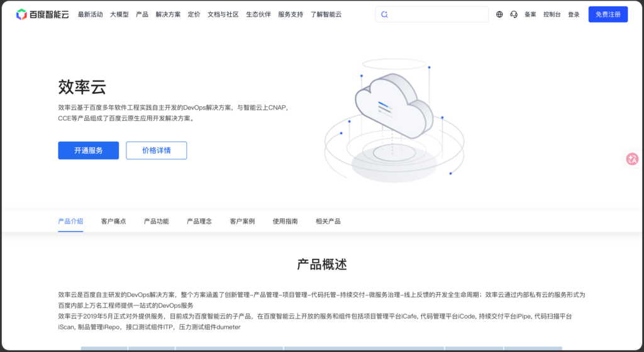Select the 产品介绍 tab
The height and width of the screenshot is (352, 644).
[70, 221]
